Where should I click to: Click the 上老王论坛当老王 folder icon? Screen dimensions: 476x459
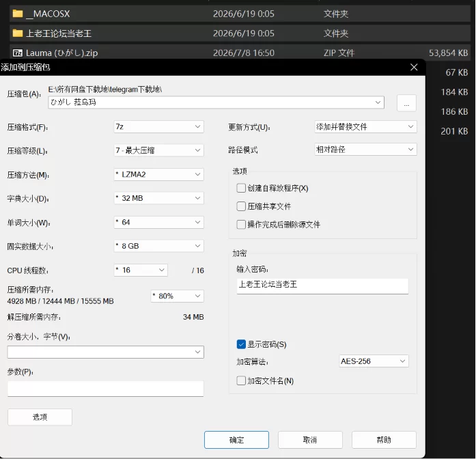[x=18, y=33]
